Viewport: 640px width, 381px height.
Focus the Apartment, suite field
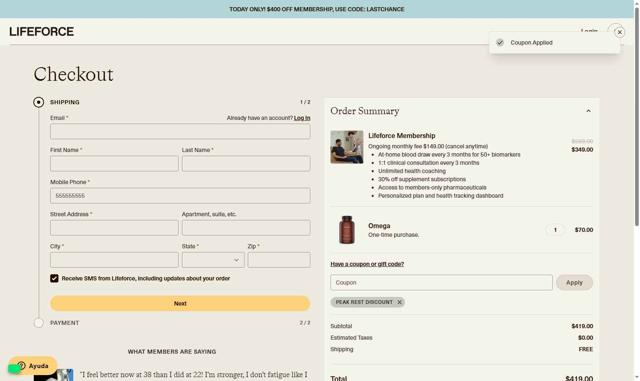pyautogui.click(x=246, y=228)
